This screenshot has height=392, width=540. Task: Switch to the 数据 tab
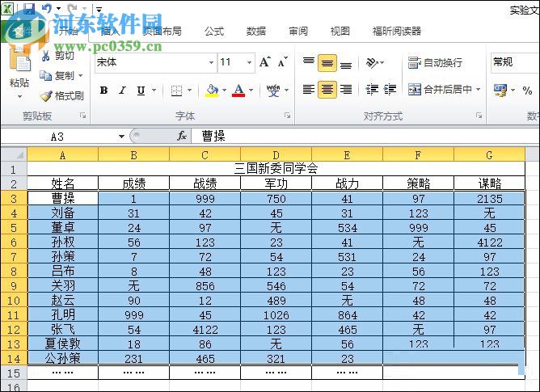pyautogui.click(x=256, y=32)
